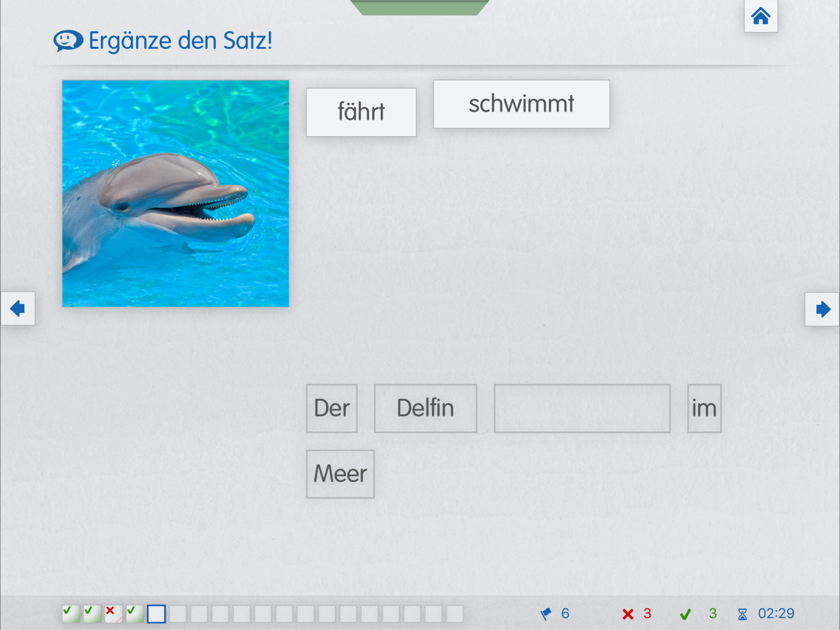Pick the word card 'fährt'

pyautogui.click(x=361, y=112)
